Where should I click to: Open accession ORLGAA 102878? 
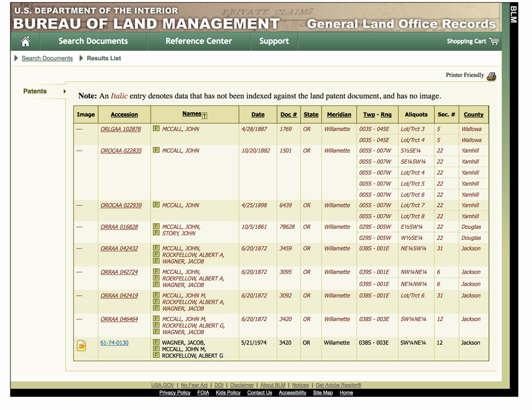click(121, 129)
